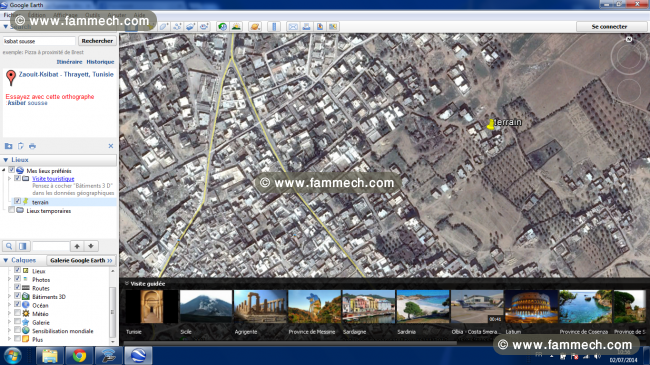Screen dimensions: 650x365
Task: Click the print icon in the search panel
Action: coord(32,146)
